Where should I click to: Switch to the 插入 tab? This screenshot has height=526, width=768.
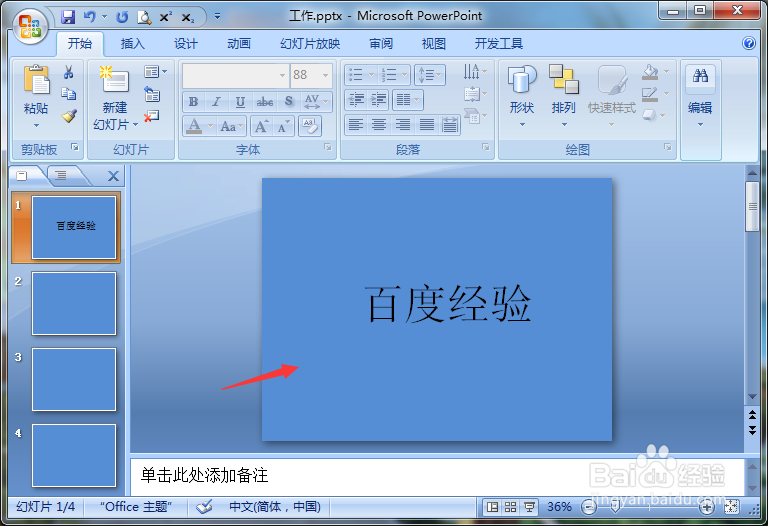(133, 44)
